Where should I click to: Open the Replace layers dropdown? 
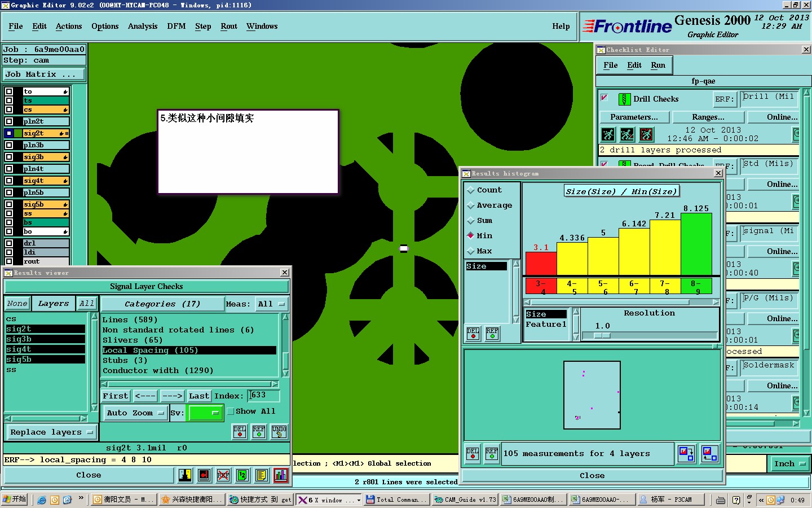pos(51,432)
